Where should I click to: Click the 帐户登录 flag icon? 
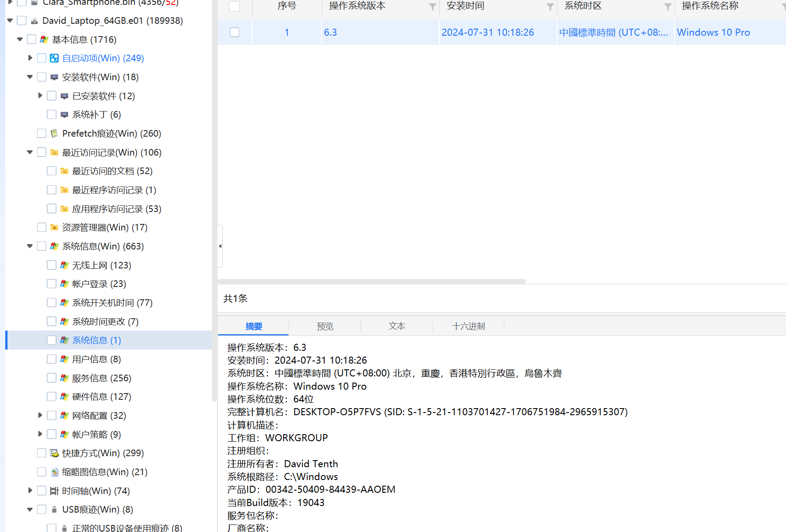coord(64,284)
